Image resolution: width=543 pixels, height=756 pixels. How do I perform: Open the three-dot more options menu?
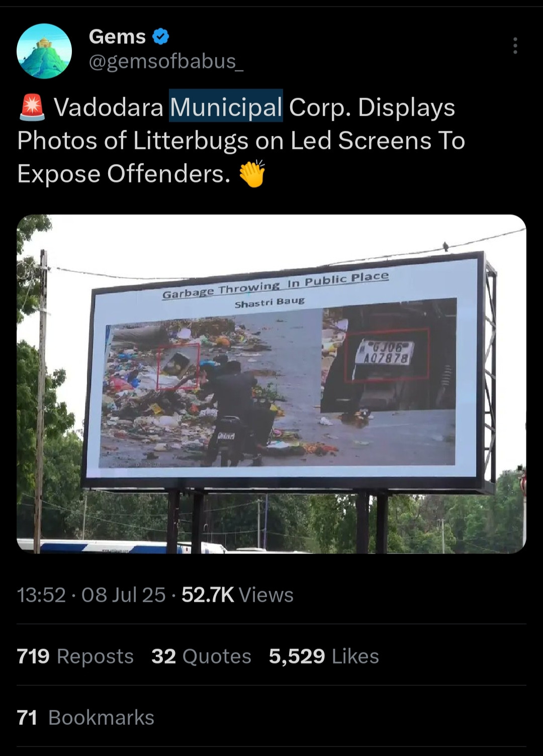click(x=515, y=46)
